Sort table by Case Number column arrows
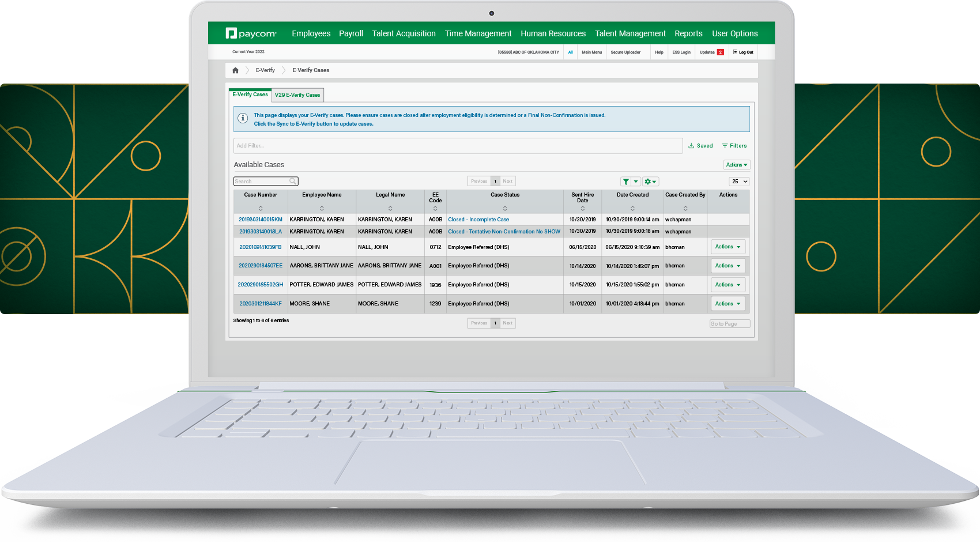Screen dimensions: 980x551 pyautogui.click(x=261, y=208)
